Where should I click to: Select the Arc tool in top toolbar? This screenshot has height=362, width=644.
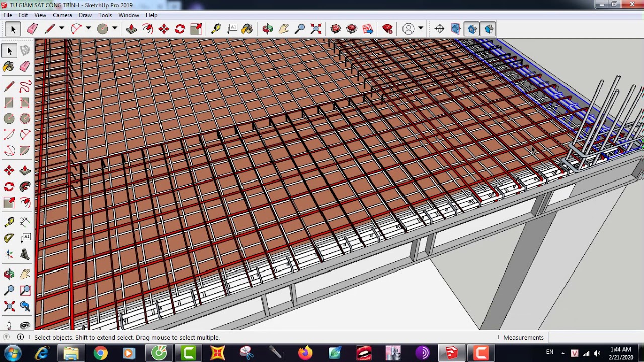pos(76,29)
